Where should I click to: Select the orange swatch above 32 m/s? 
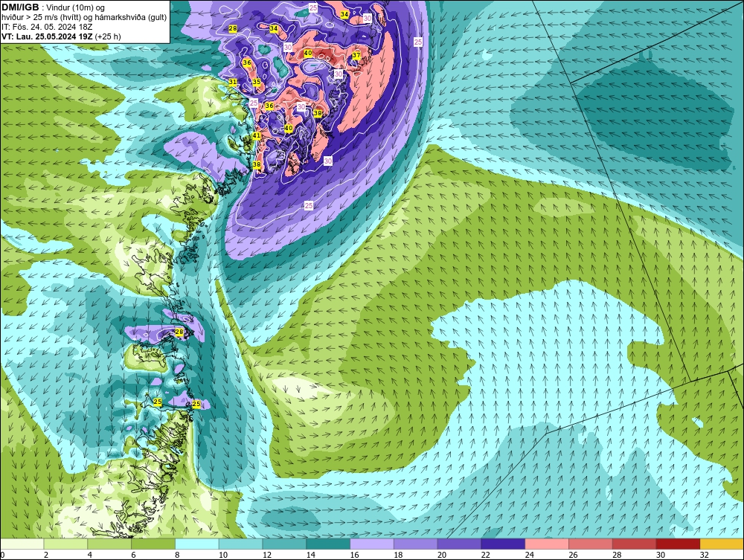coord(722,544)
